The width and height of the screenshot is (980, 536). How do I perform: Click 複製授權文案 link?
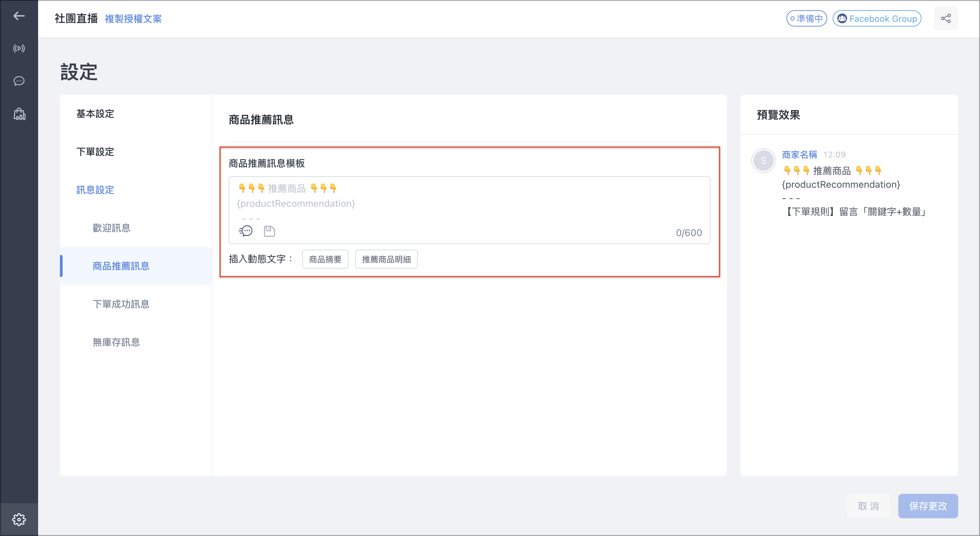tap(133, 19)
